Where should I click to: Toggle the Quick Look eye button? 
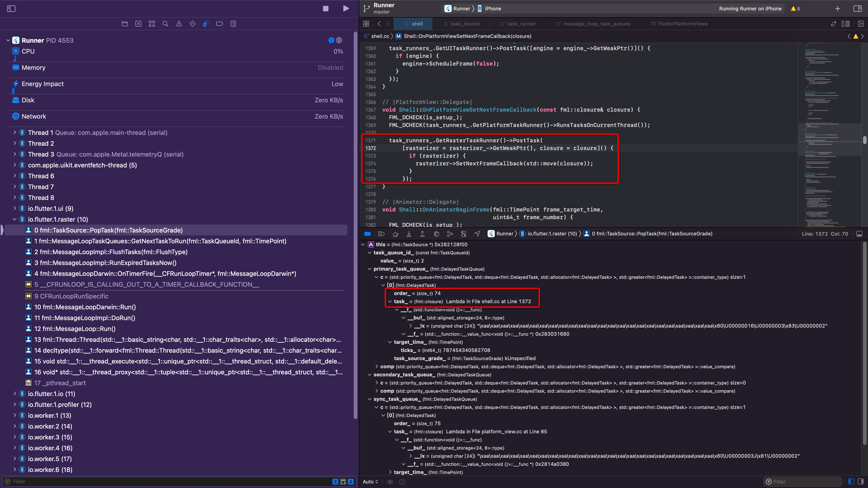(x=390, y=482)
